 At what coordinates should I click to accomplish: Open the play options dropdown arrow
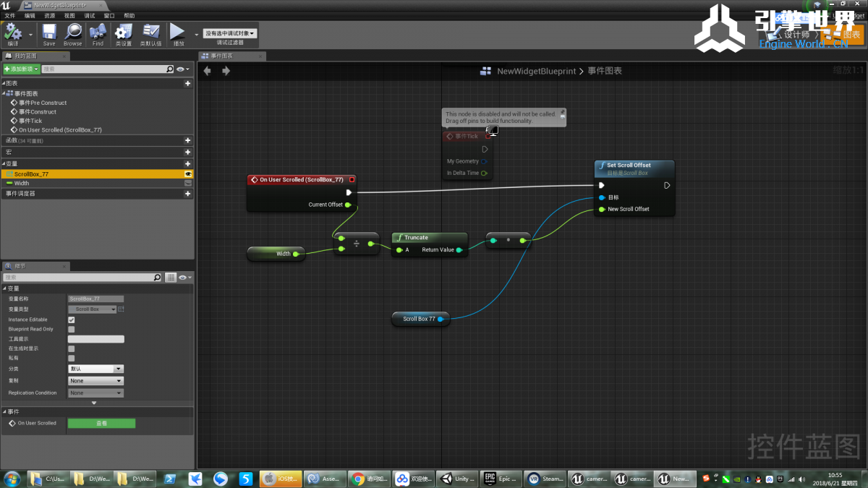196,34
